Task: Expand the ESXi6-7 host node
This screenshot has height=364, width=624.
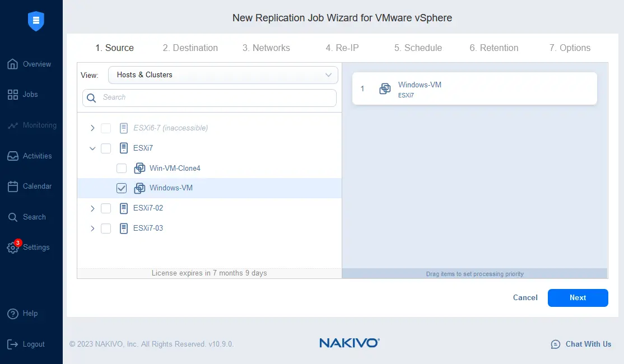Action: tap(92, 128)
